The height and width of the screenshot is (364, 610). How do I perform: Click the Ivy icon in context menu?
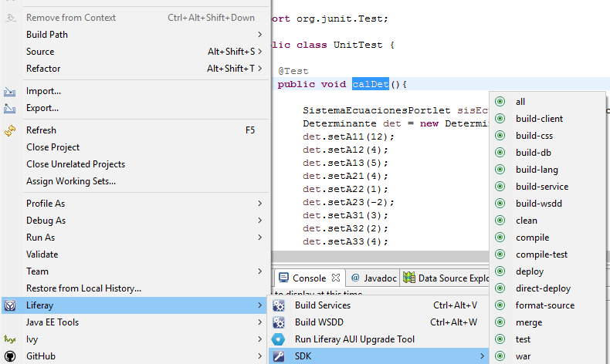click(x=10, y=339)
